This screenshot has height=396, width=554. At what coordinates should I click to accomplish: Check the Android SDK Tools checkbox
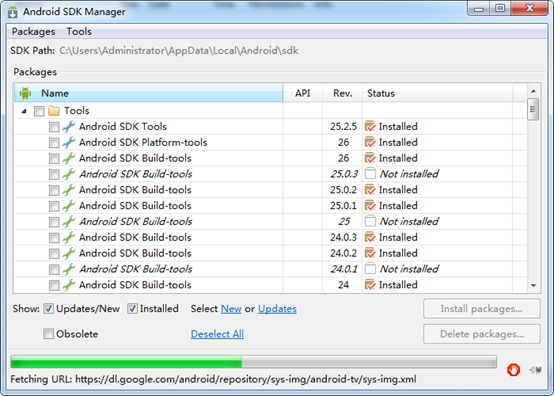(54, 127)
